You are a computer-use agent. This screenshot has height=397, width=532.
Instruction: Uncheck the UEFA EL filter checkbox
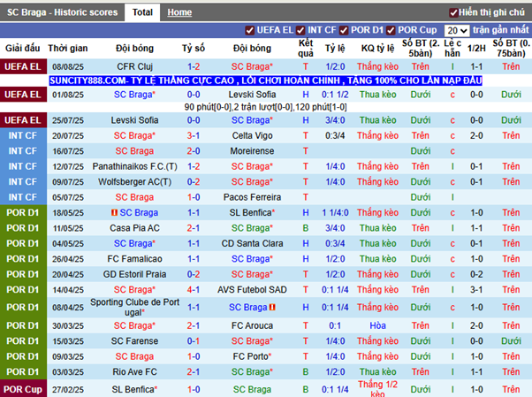coord(250,31)
